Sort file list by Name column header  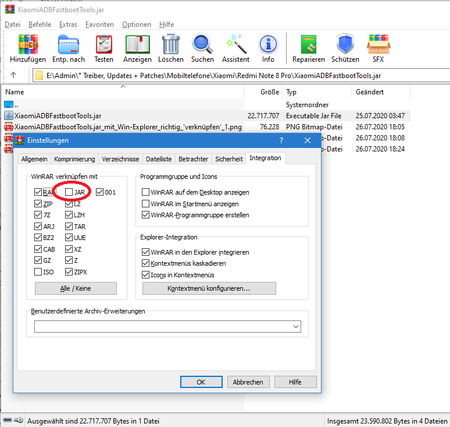click(123, 92)
